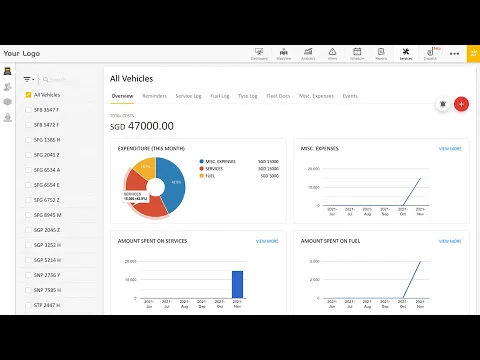Open the filter dropdown above the vehicle list
480x360 pixels.
pyautogui.click(x=29, y=79)
